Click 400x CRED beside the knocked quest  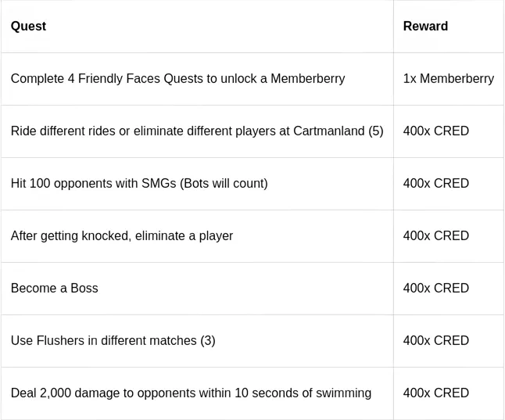[x=435, y=236]
